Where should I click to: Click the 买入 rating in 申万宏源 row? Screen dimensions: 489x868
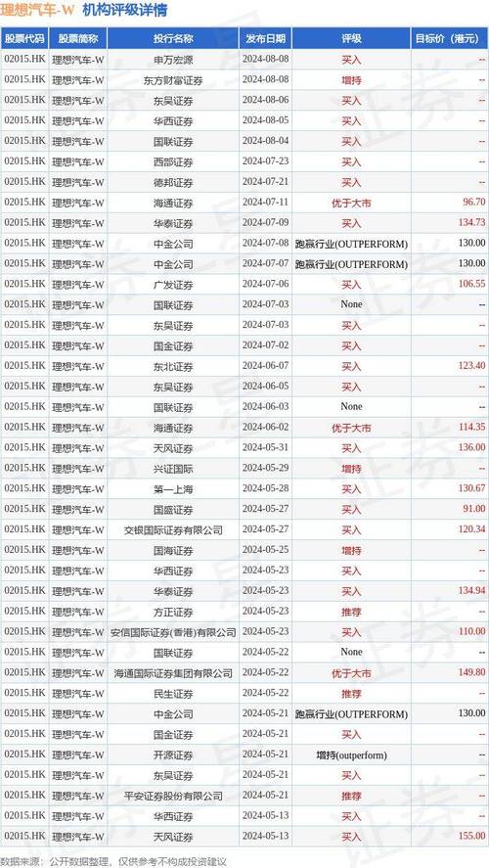pos(351,60)
